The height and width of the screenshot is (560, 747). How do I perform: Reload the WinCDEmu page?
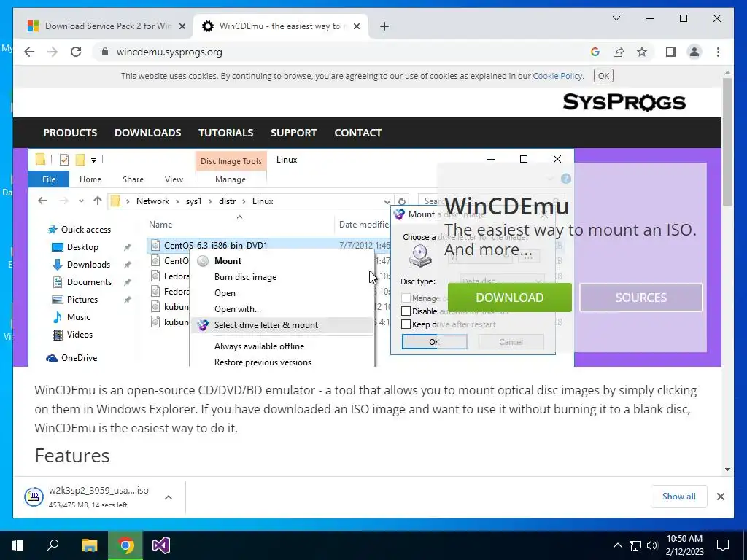(x=76, y=52)
